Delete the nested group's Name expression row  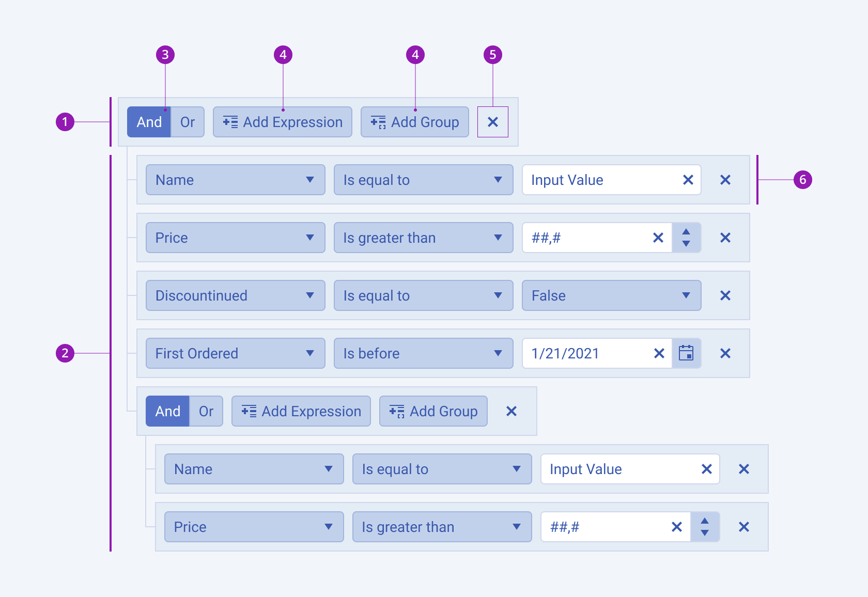click(744, 469)
